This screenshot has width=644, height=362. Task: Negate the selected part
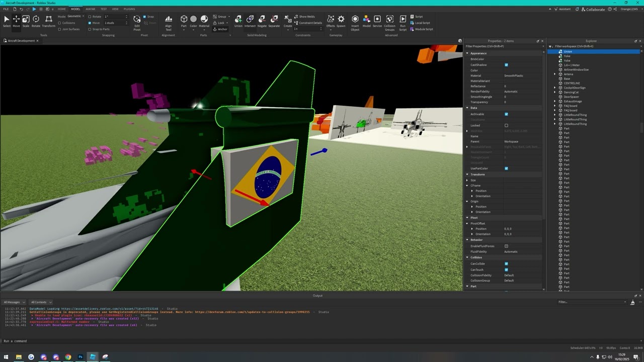pyautogui.click(x=262, y=21)
